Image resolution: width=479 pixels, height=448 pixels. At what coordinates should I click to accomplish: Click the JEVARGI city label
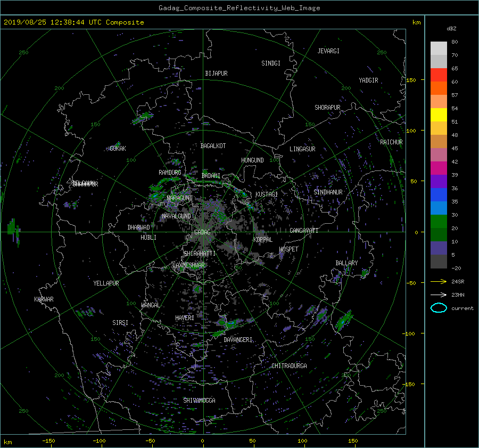pos(328,51)
